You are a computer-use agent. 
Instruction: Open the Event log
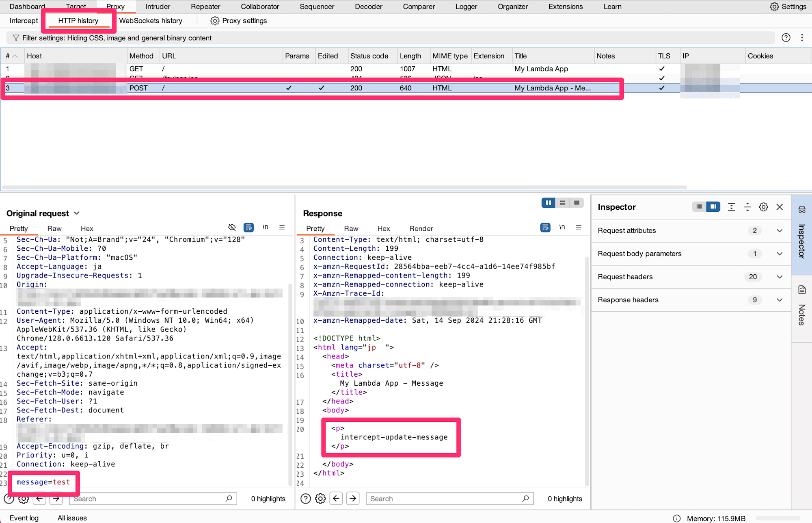coord(24,518)
